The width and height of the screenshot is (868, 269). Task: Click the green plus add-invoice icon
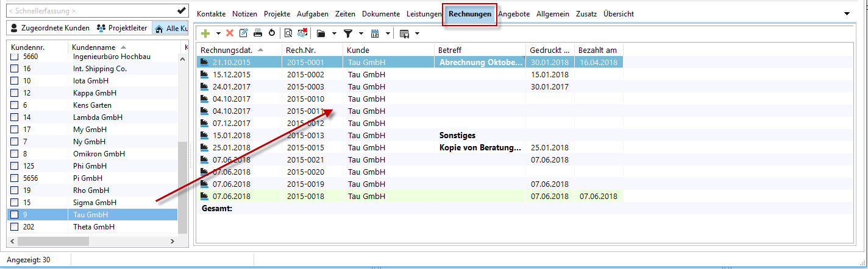coord(205,33)
